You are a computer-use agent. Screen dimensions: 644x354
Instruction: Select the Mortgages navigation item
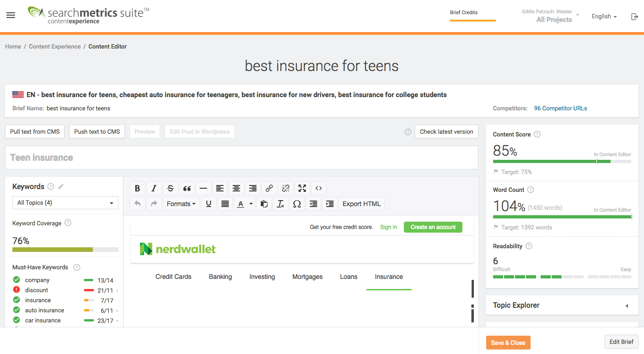tap(307, 277)
